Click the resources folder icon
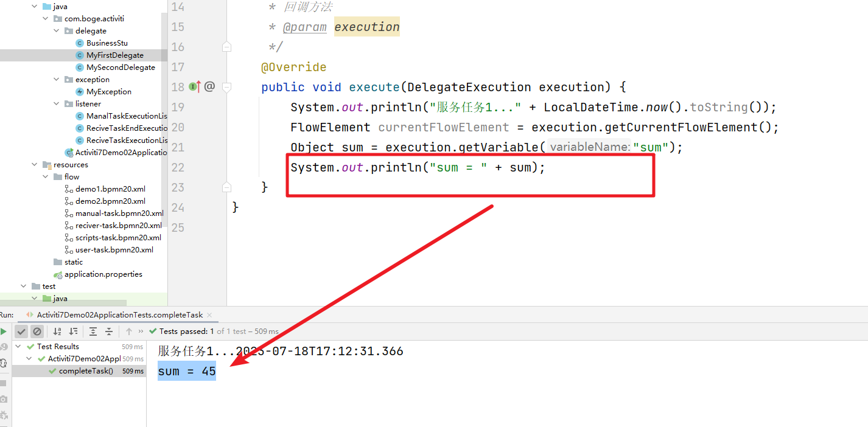Screen dimensions: 868x427 pyautogui.click(x=47, y=165)
